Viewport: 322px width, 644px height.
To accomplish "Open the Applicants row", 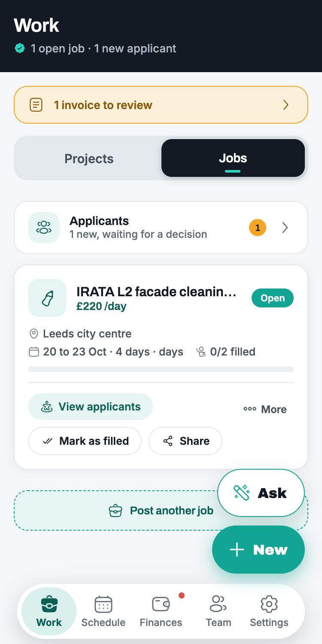I will [x=161, y=228].
